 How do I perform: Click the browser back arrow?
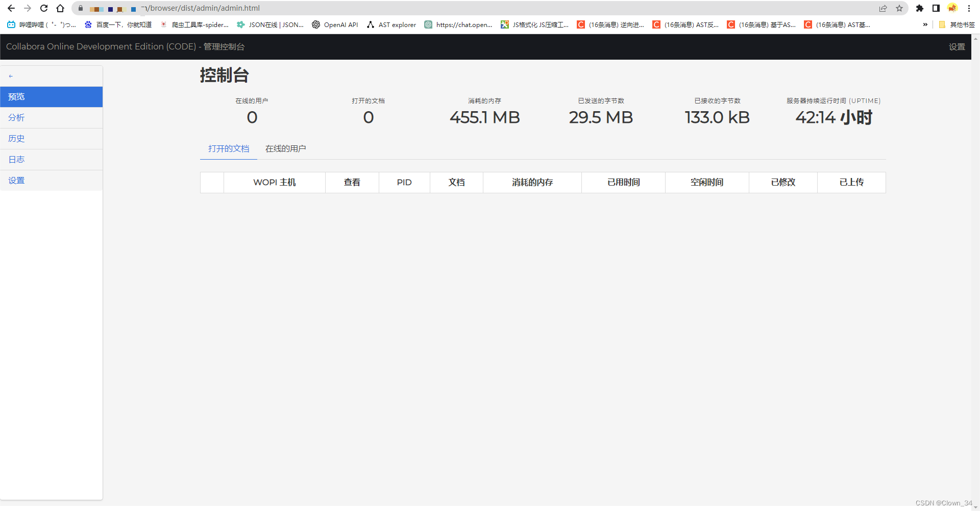point(11,8)
